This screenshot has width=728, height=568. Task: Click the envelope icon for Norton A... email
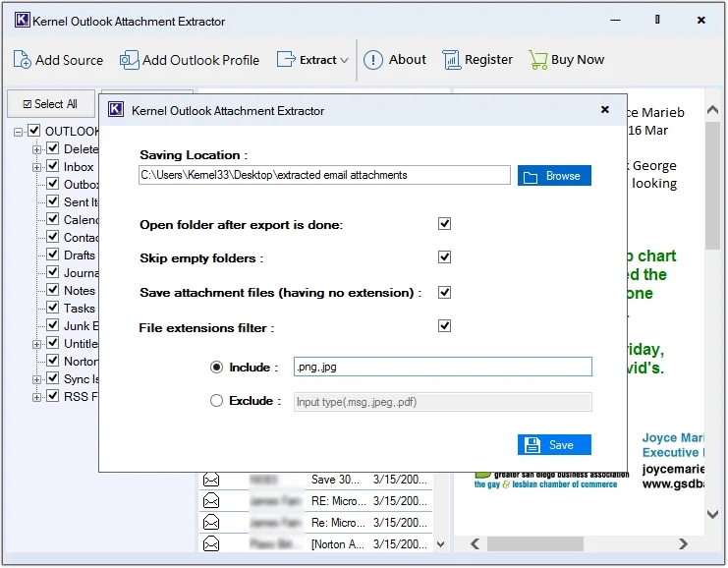click(211, 543)
